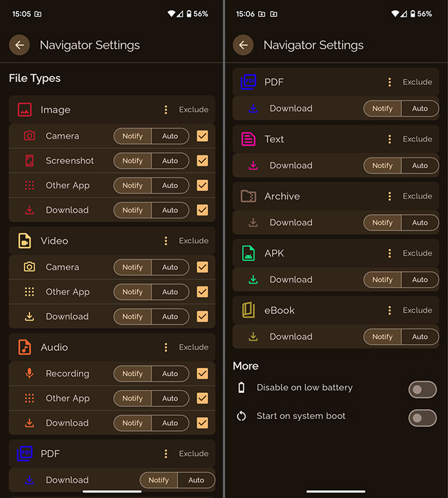Enable Start on system boot switch
This screenshot has width=448, height=498.
(x=423, y=418)
